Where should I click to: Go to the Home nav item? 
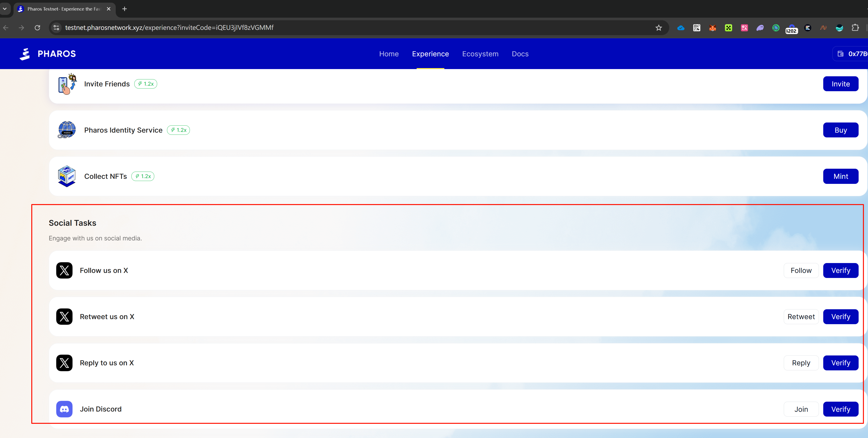[389, 54]
